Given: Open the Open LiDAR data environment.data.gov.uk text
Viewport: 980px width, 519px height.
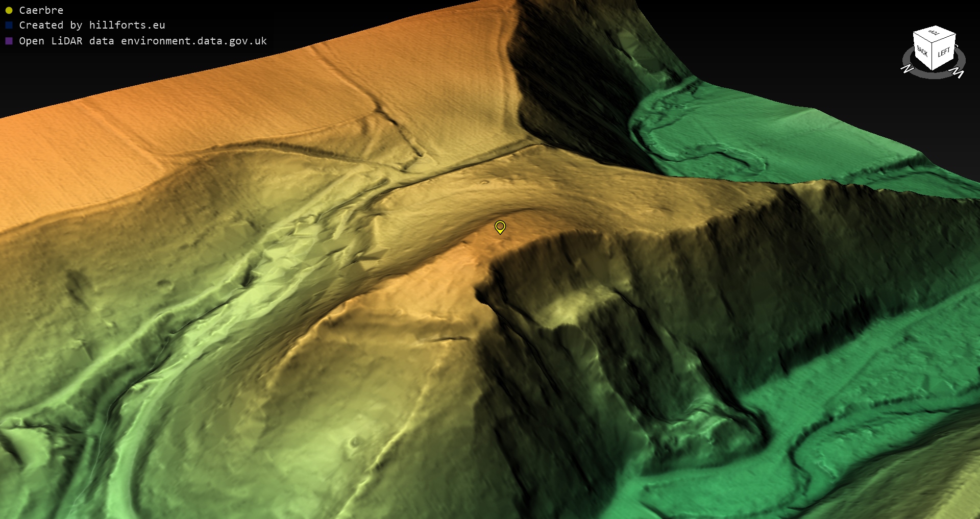Looking at the screenshot, I should click(143, 41).
